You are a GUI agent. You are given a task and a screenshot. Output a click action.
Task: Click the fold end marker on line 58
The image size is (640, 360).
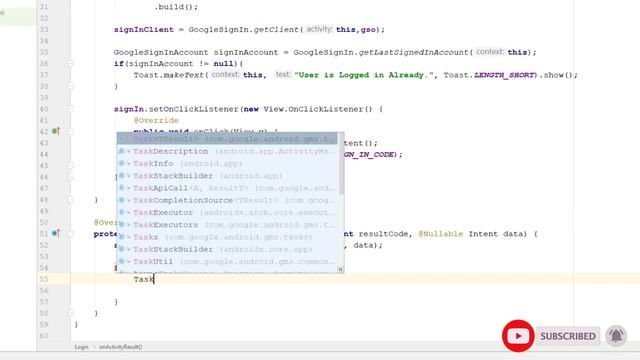click(70, 313)
